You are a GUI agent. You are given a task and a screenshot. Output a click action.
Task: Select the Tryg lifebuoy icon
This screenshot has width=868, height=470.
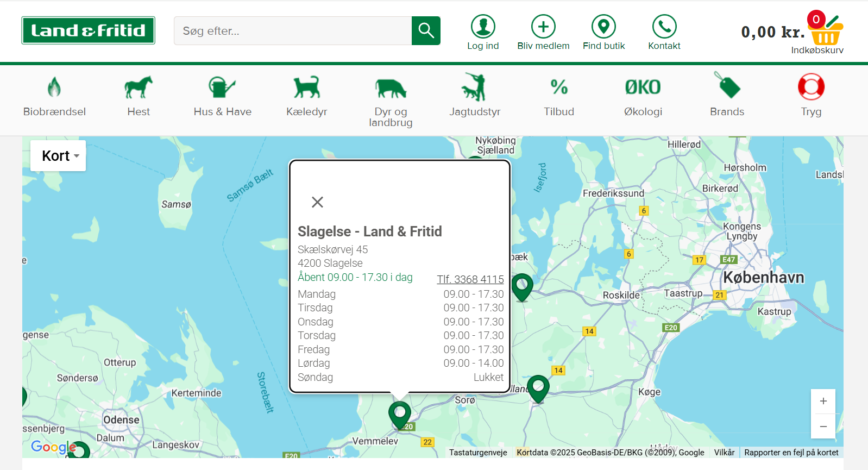(811, 87)
